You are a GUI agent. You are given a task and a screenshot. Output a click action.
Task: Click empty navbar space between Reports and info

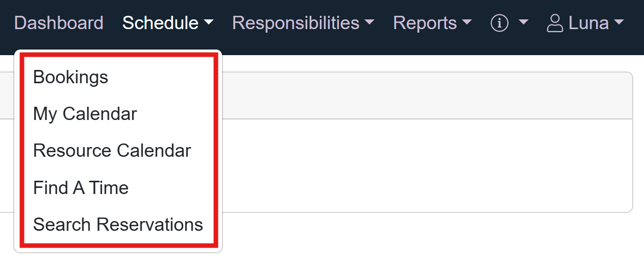tap(481, 23)
